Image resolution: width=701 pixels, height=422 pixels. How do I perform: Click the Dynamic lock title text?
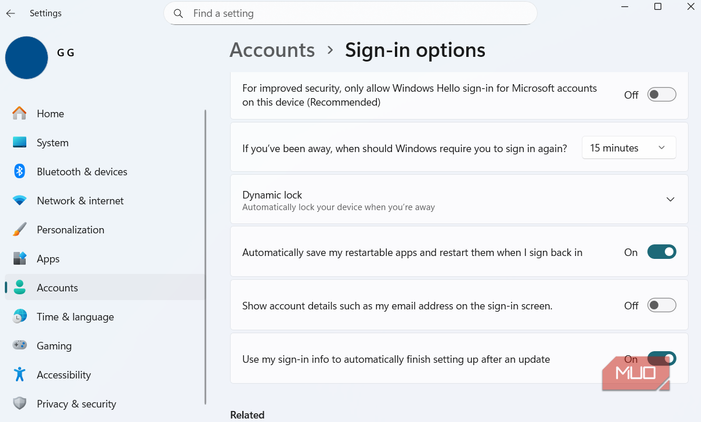pyautogui.click(x=272, y=195)
